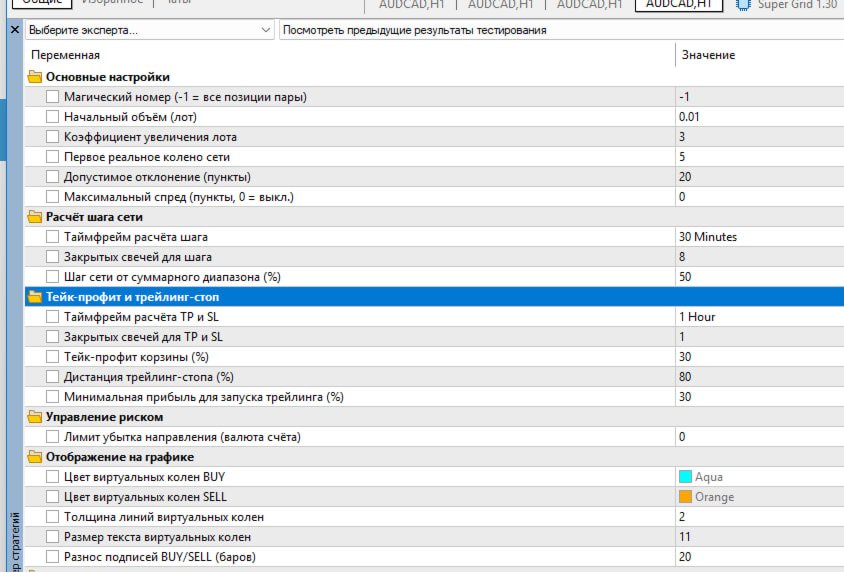This screenshot has width=844, height=572.
Task: Edit closed candles for step value '8'
Action: pos(759,257)
